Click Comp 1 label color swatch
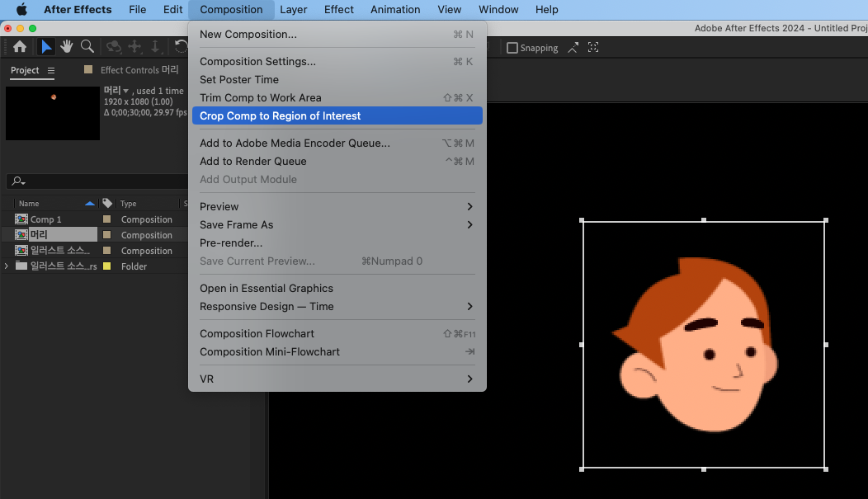The width and height of the screenshot is (868, 499). click(x=106, y=219)
